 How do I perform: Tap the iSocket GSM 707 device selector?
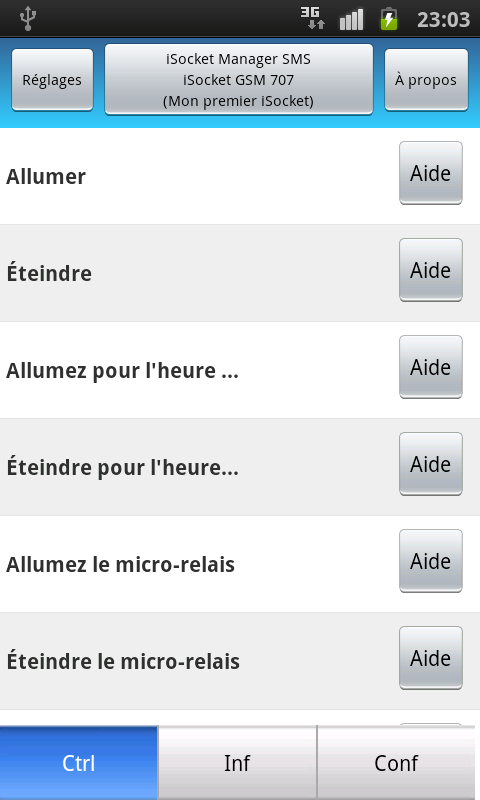pos(239,80)
